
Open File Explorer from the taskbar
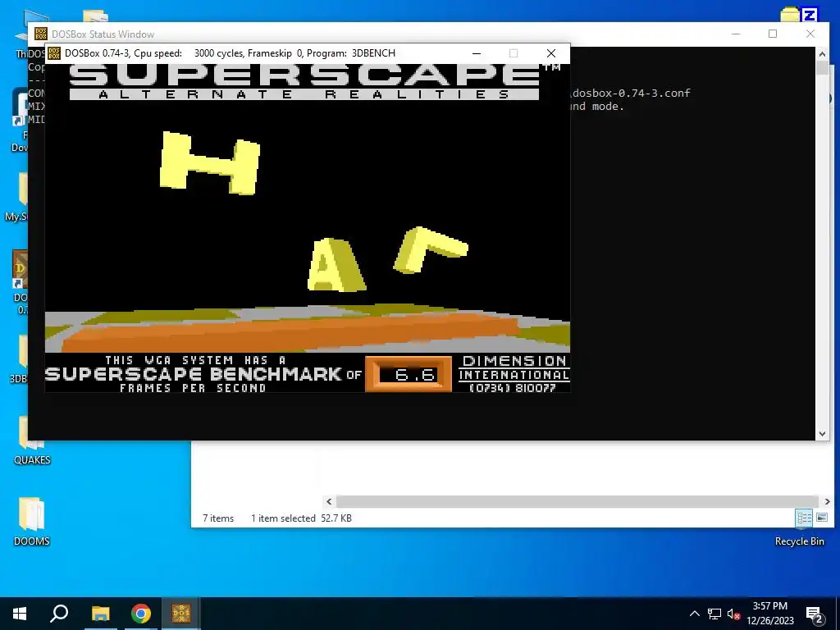[100, 614]
